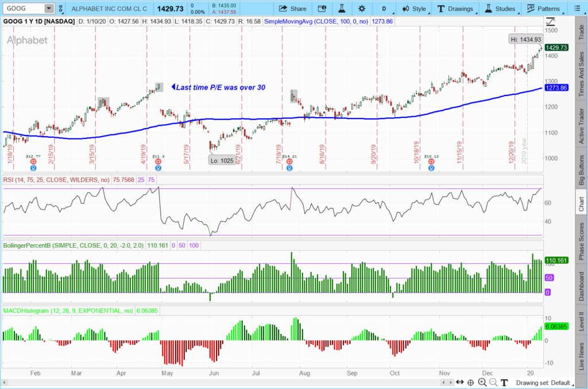Click the 110.161 Bollinger axis label

point(556,260)
